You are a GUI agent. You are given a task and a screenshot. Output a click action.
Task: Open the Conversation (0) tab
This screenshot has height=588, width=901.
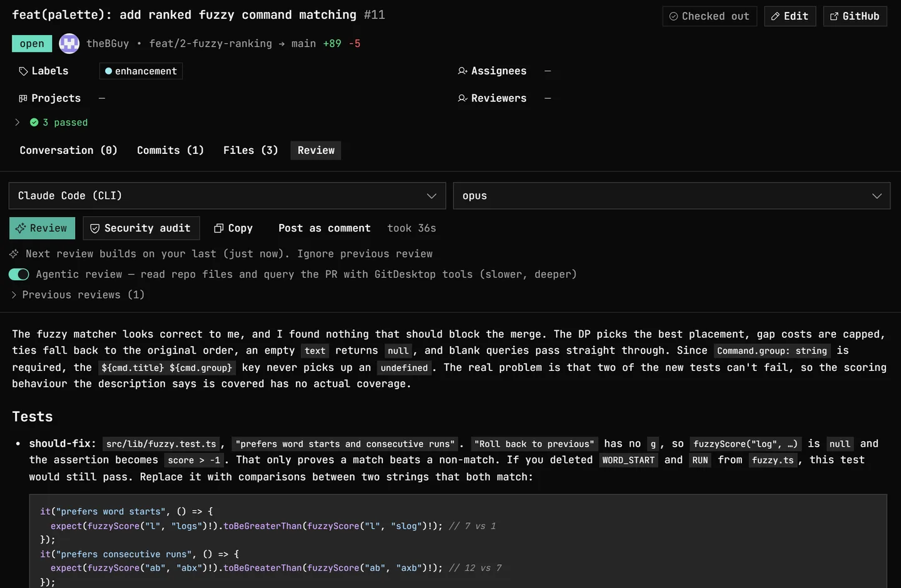click(x=68, y=150)
